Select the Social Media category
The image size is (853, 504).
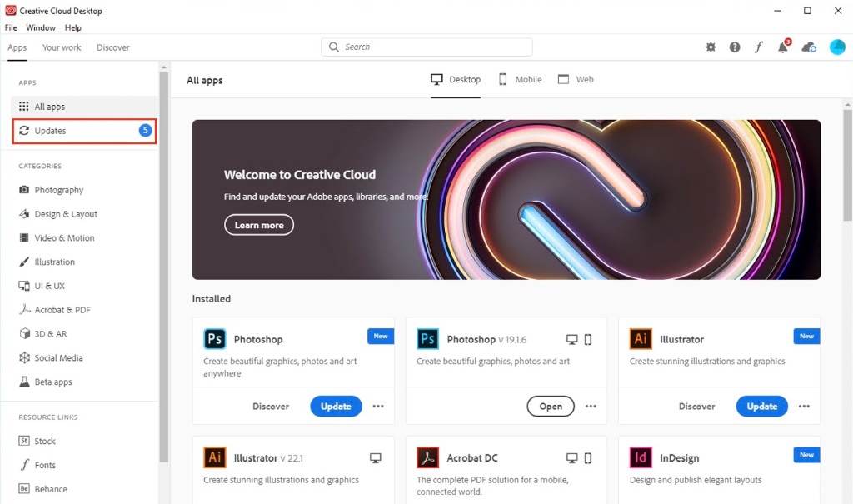coord(58,357)
